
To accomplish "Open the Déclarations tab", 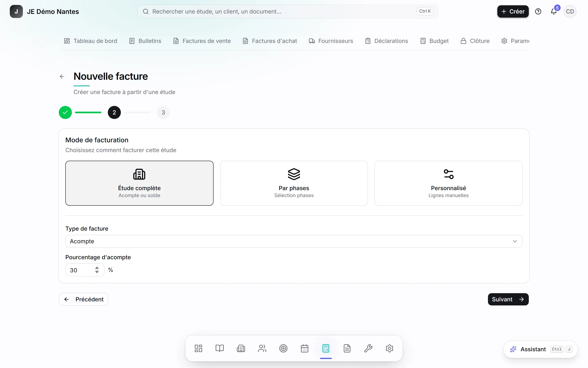I will 386,41.
